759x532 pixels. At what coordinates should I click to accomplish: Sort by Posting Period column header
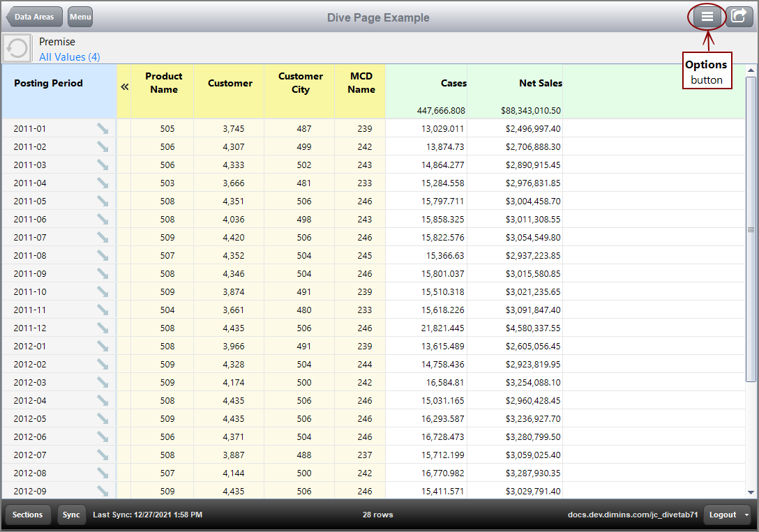[x=59, y=91]
